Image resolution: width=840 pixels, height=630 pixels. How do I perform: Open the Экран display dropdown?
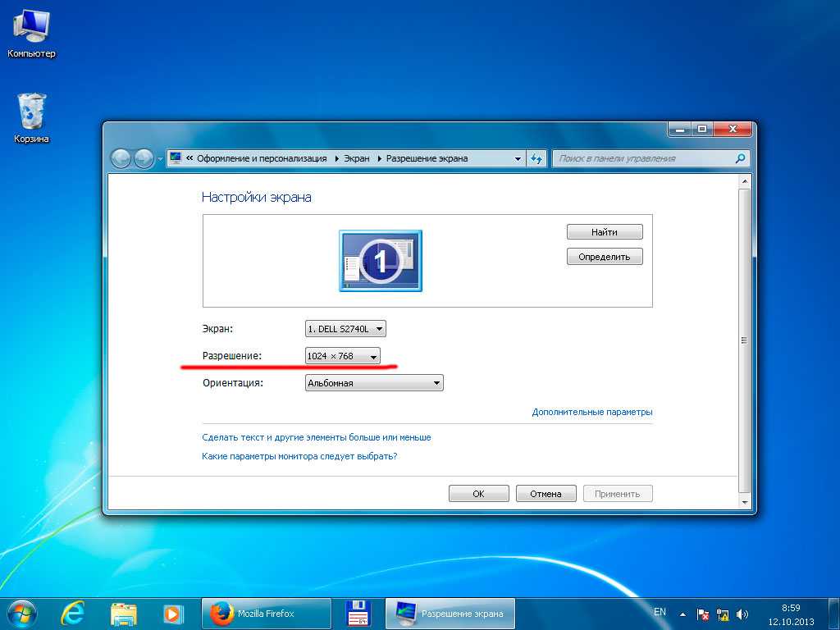tap(345, 329)
